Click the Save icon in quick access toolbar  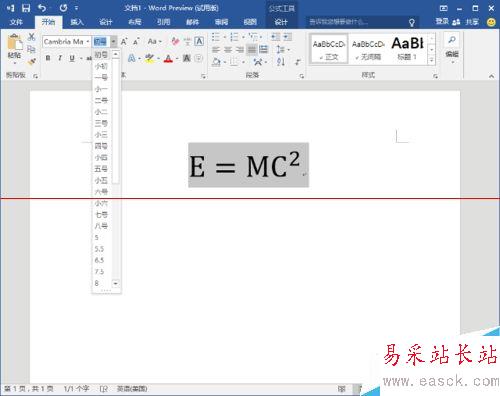tap(26, 8)
